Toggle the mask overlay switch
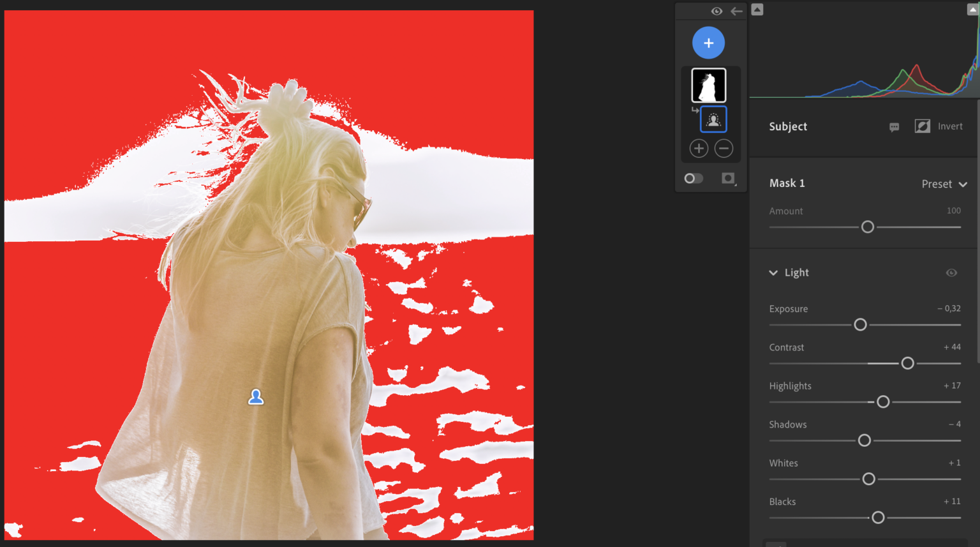Viewport: 980px width, 547px height. pos(694,178)
